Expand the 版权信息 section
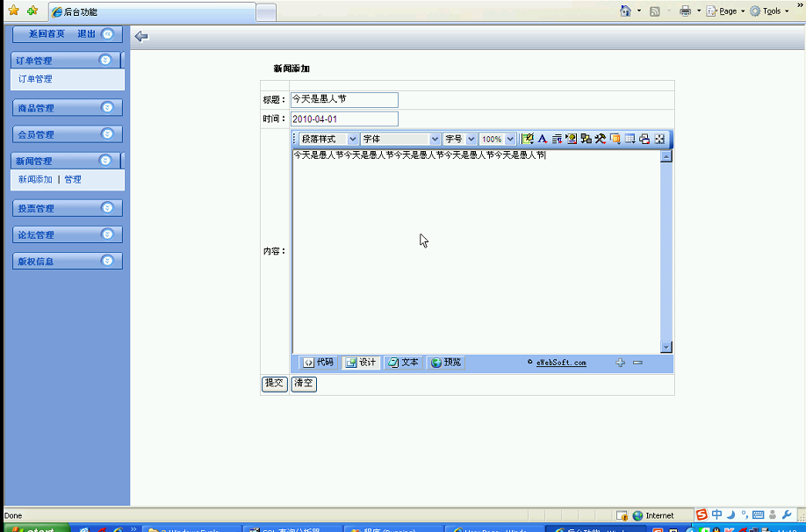This screenshot has width=806, height=532. [x=107, y=261]
